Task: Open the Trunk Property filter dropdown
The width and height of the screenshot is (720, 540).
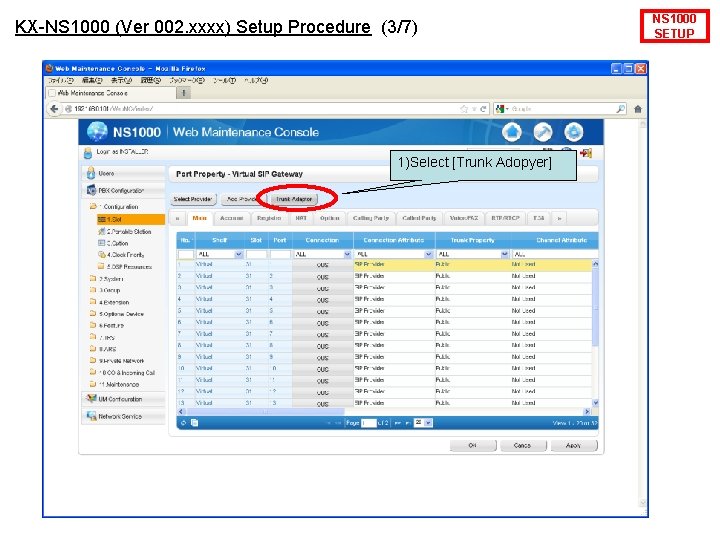Action: (505, 254)
